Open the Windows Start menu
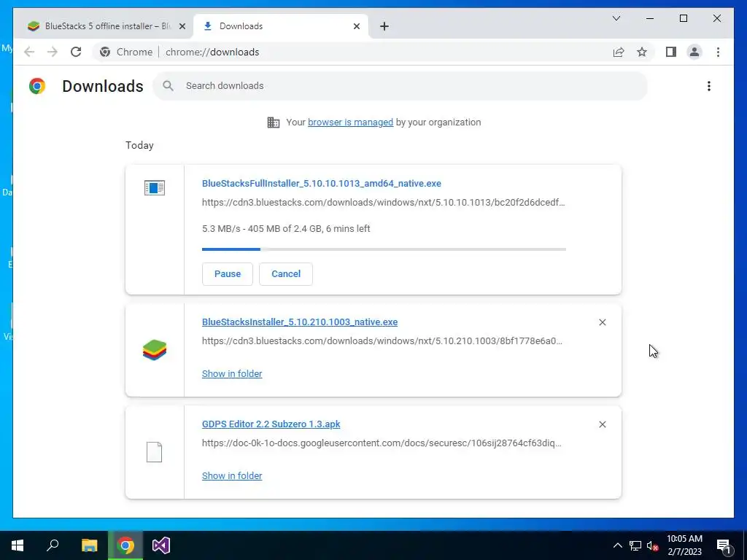 18,545
